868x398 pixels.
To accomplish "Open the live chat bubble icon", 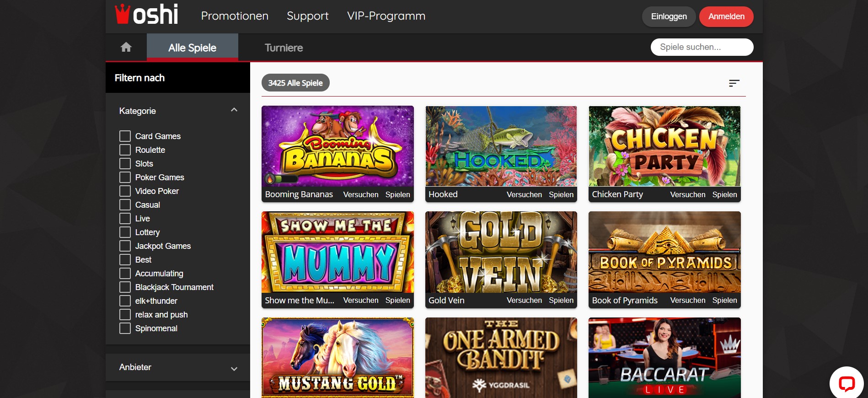I will pos(847,383).
